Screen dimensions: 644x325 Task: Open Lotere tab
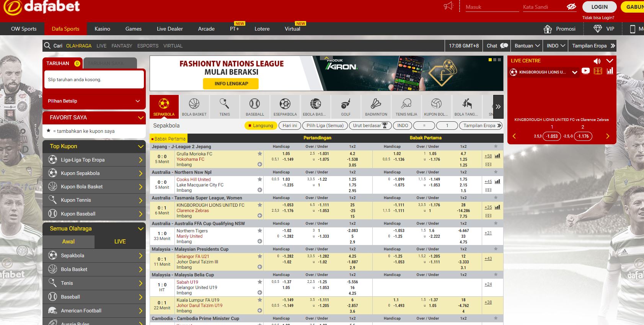point(262,29)
